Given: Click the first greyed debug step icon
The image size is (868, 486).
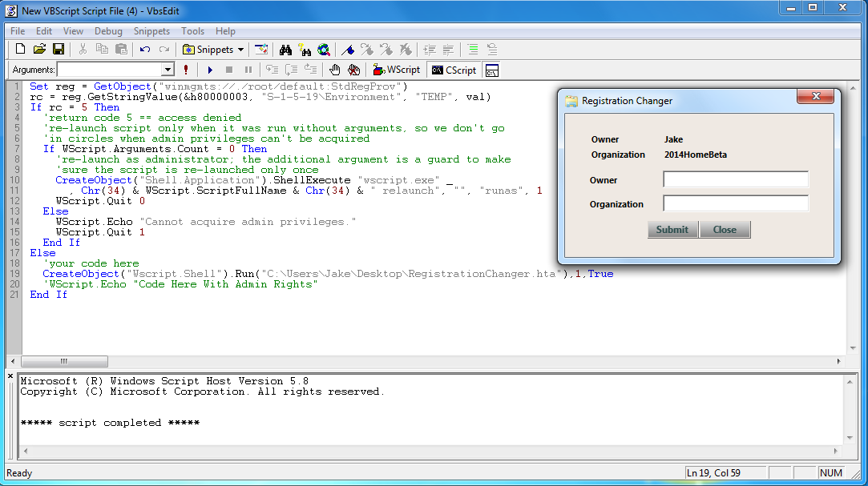Looking at the screenshot, I should pos(272,70).
